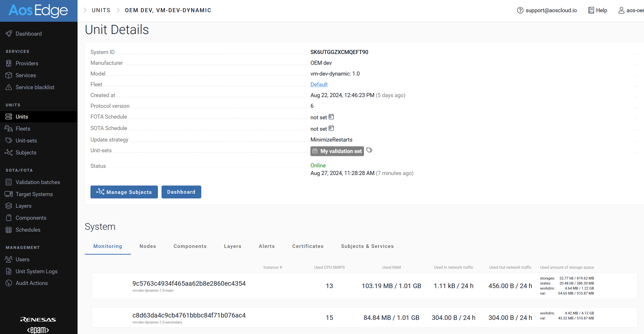This screenshot has width=644, height=334.
Task: Open the SOTA Schedule calendar picker
Action: click(331, 128)
